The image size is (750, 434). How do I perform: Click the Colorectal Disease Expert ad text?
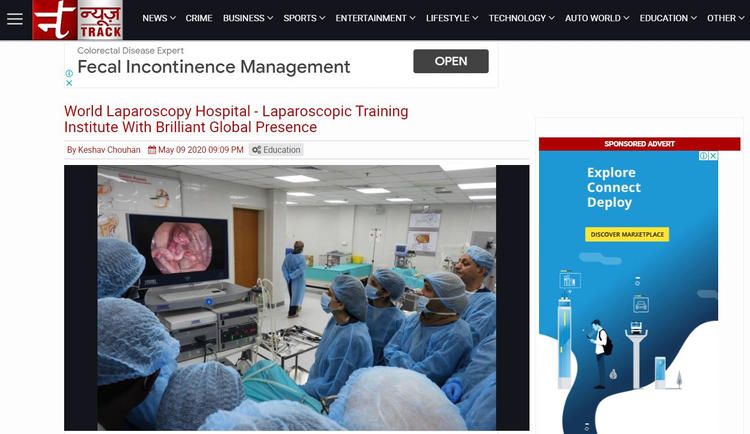(x=130, y=50)
